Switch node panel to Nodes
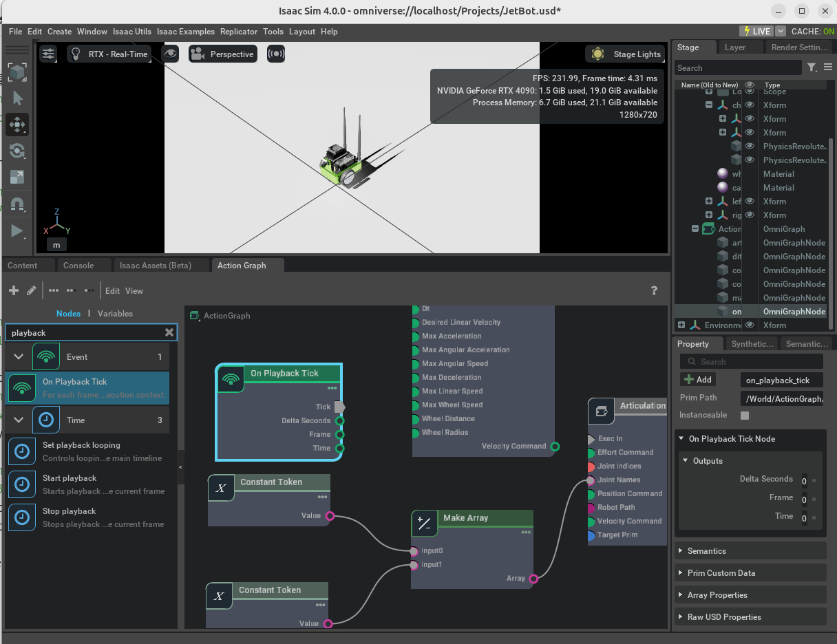 pos(68,313)
